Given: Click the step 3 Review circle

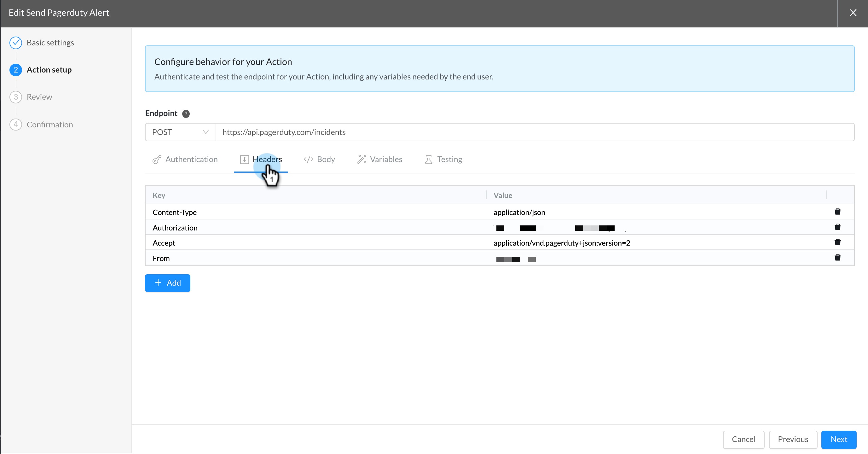Looking at the screenshot, I should (16, 97).
